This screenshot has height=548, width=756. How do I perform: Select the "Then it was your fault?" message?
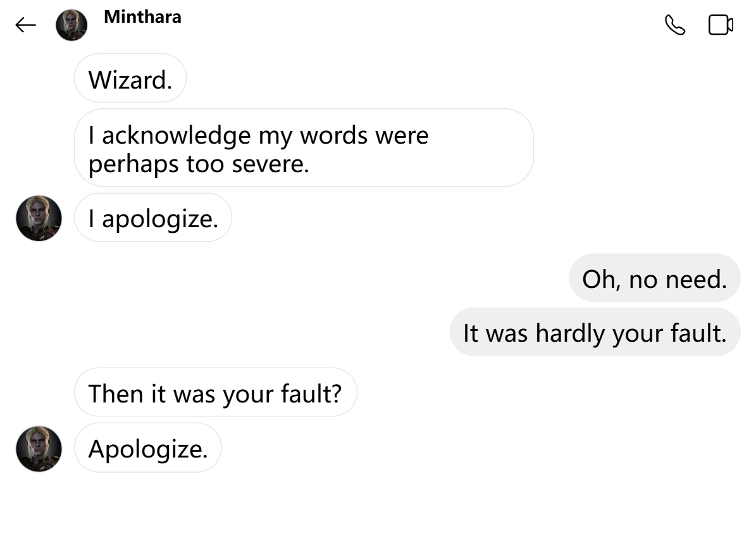(x=215, y=393)
